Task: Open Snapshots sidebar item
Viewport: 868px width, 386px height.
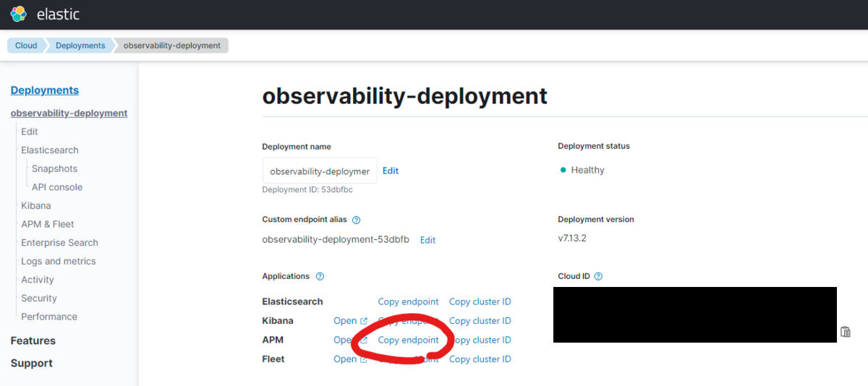Action: tap(54, 168)
